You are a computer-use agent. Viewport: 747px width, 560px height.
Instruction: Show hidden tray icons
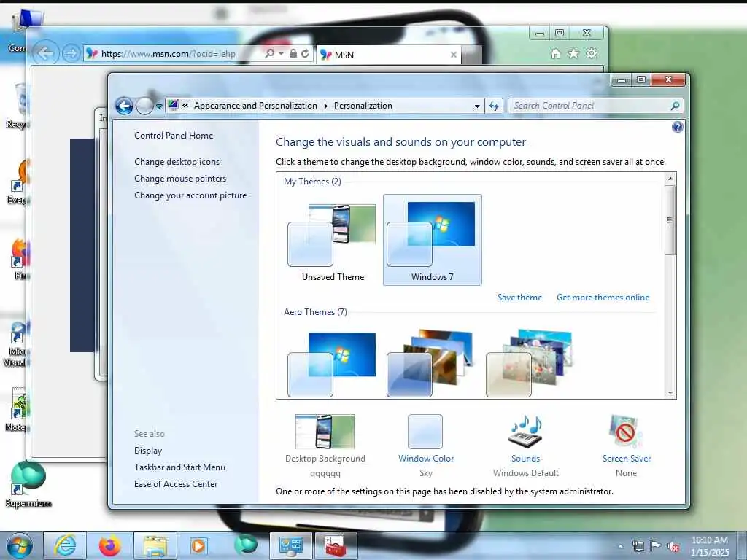[620, 547]
